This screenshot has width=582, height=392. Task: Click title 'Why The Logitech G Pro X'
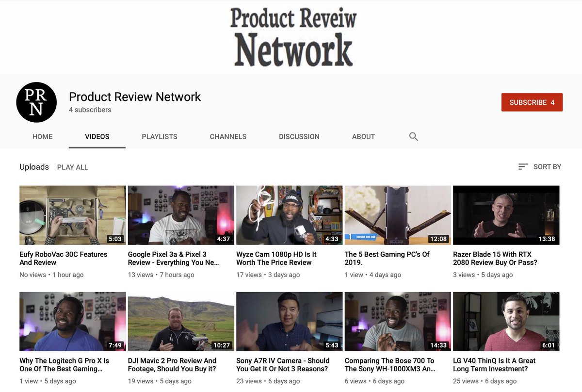coord(64,365)
